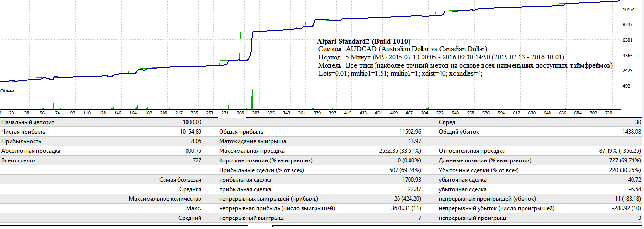This screenshot has height=229, width=644.
Task: Click "AUDCAD (Australian Dollar vs Canadian Dollar)" text
Action: coord(416,49)
